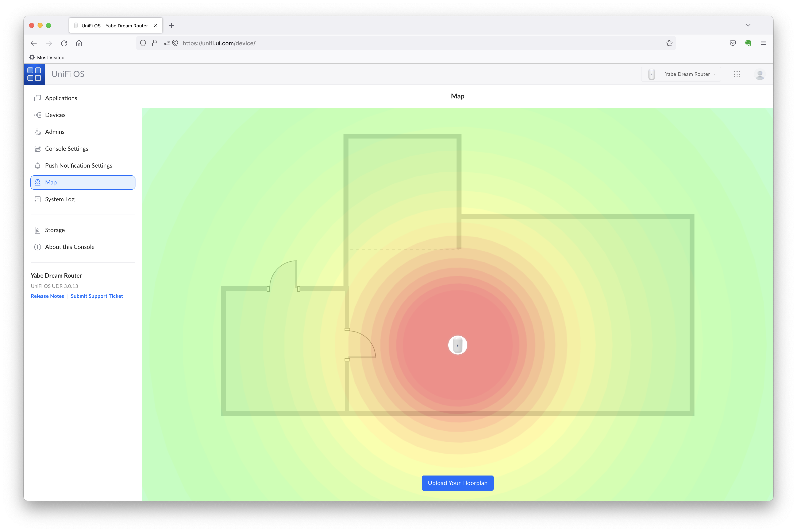Screen dimensions: 797x532
Task: Click the About info icon
Action: coord(37,247)
